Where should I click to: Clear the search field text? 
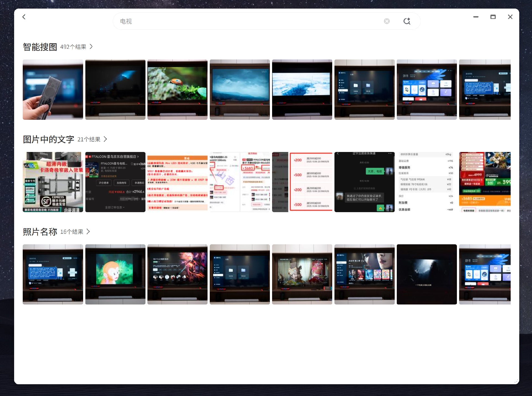click(x=387, y=21)
